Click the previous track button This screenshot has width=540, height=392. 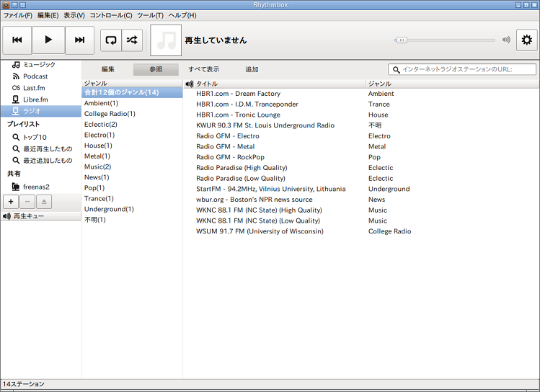pos(17,40)
